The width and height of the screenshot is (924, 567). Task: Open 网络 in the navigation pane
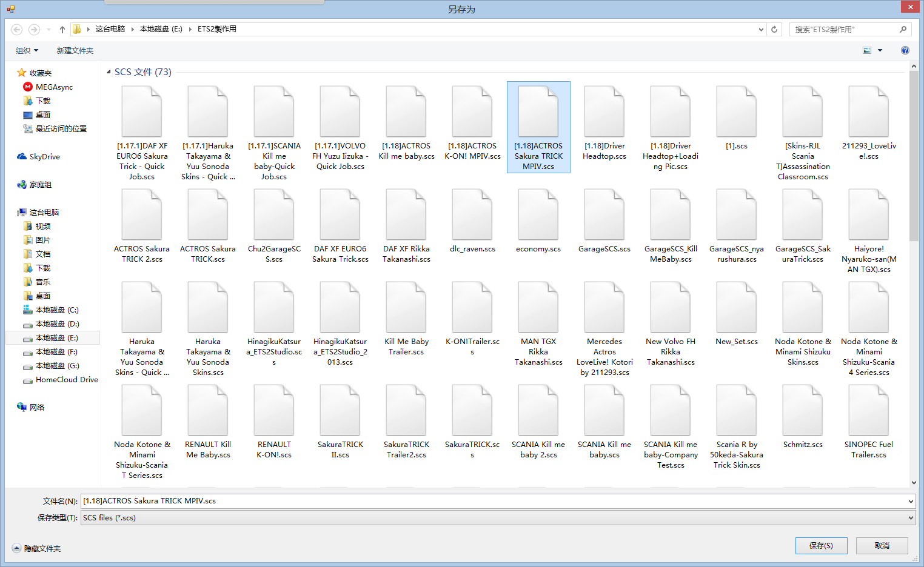(36, 408)
